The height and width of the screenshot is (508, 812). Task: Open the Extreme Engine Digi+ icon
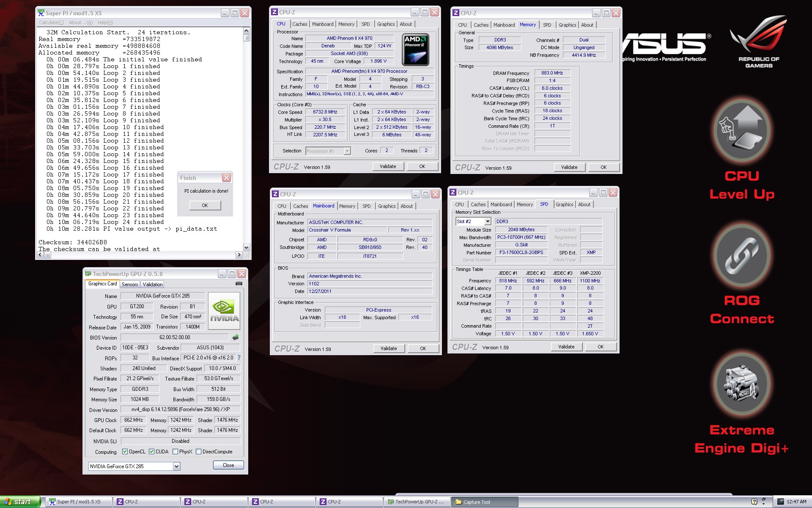[742, 384]
